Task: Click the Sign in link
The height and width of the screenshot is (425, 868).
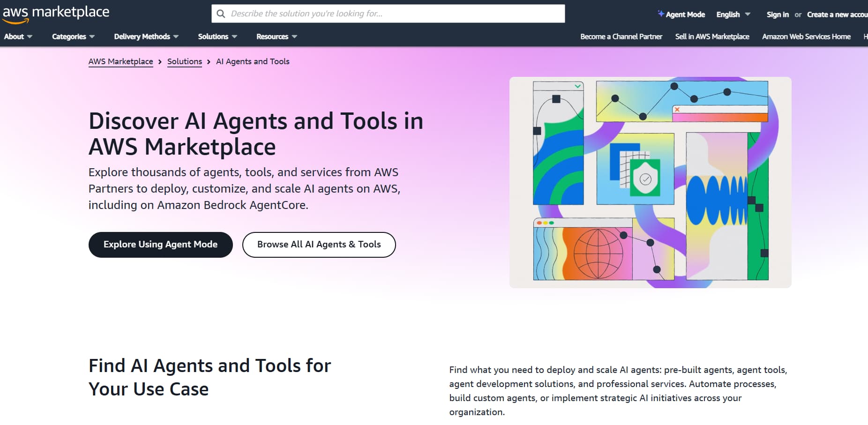Action: point(778,14)
